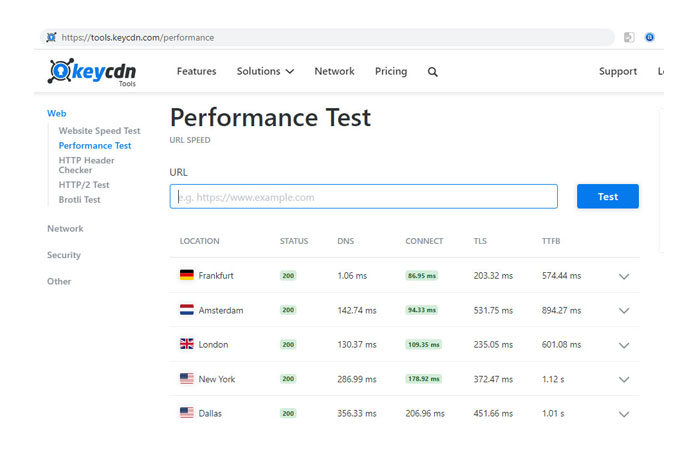700x453 pixels.
Task: Click the reader view icon in address bar
Action: [629, 38]
